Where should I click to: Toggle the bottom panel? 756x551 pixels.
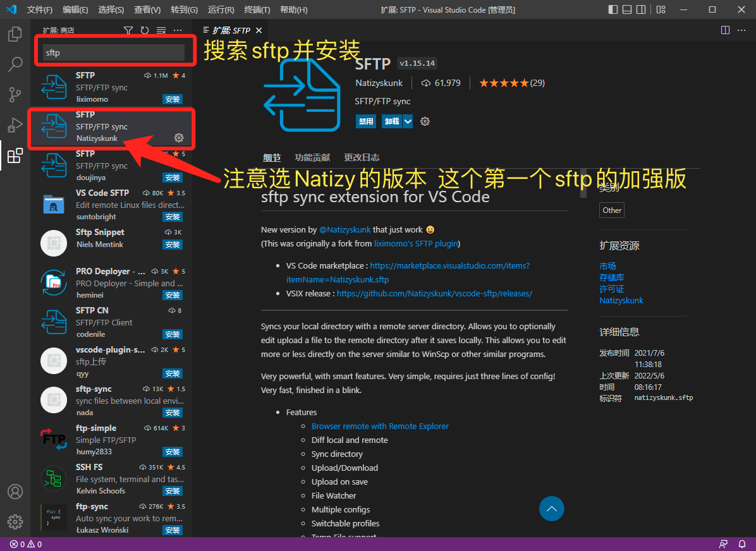627,9
